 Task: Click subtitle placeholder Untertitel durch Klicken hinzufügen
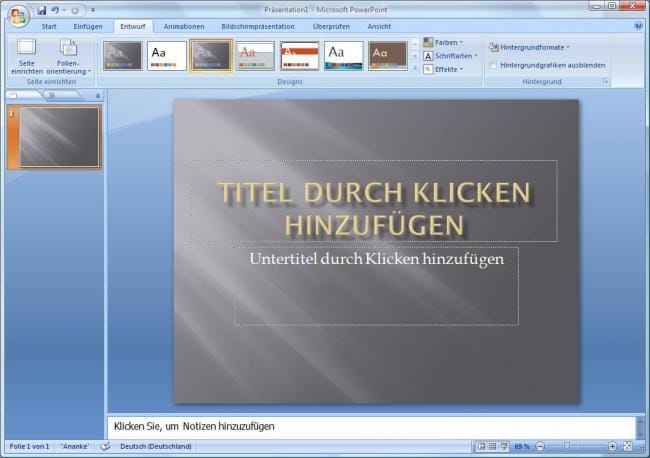(x=376, y=286)
